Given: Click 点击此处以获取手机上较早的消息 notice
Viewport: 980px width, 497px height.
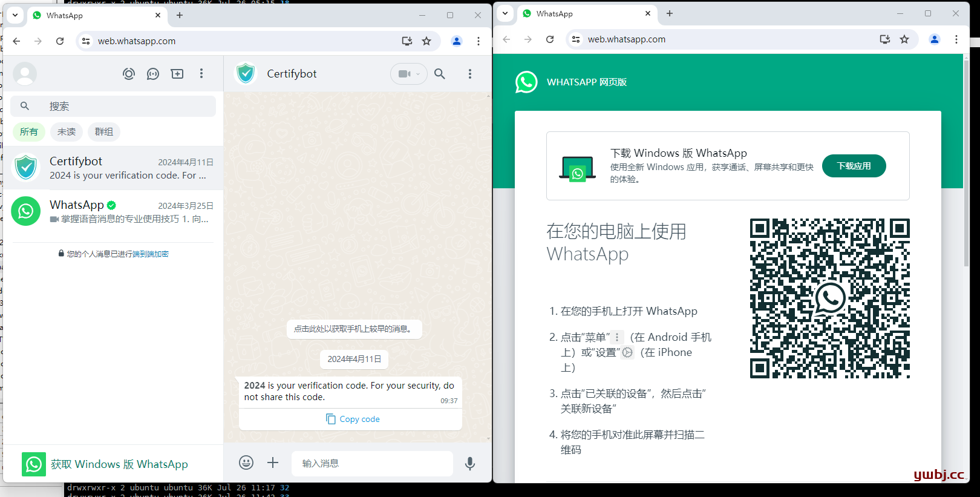Looking at the screenshot, I should (x=354, y=329).
